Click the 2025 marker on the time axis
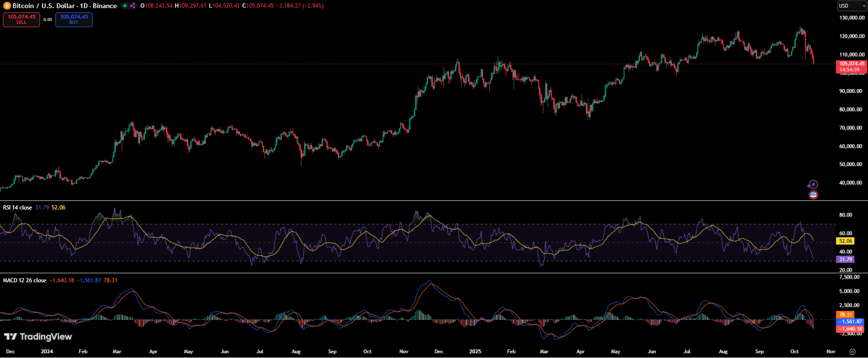868x358 pixels. pos(475,352)
